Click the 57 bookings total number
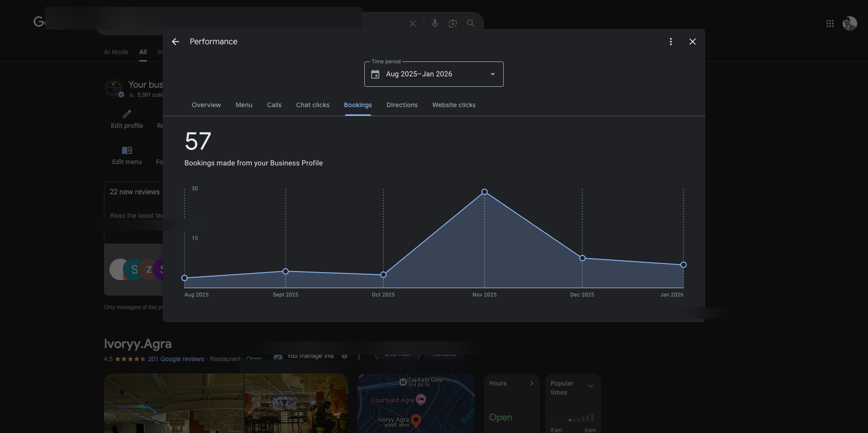This screenshot has height=433, width=868. (x=198, y=141)
